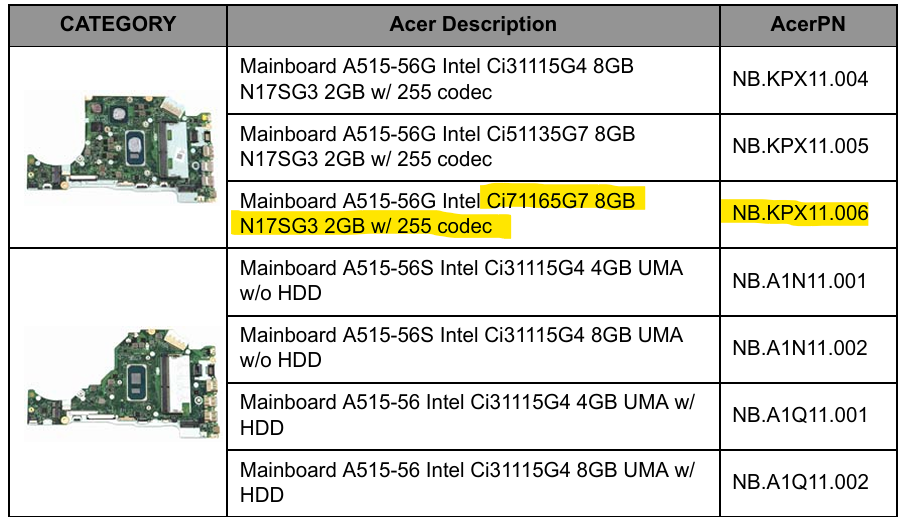
Task: Click the highlighted Ci71165G7 8GB text
Action: pos(559,201)
